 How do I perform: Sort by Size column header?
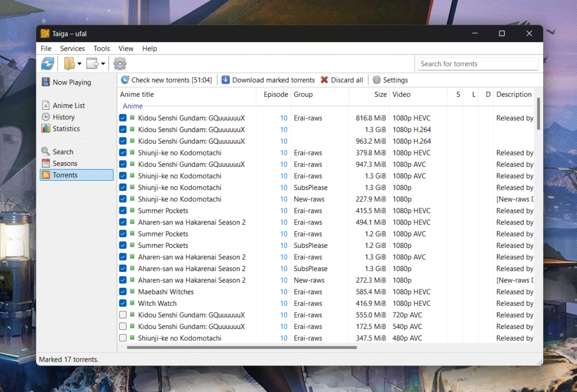pos(369,95)
